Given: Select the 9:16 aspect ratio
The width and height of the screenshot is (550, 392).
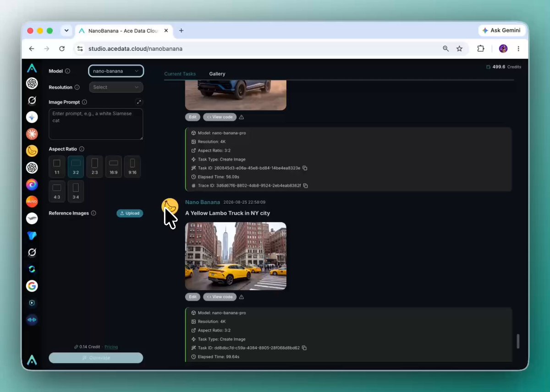Looking at the screenshot, I should pos(132,167).
